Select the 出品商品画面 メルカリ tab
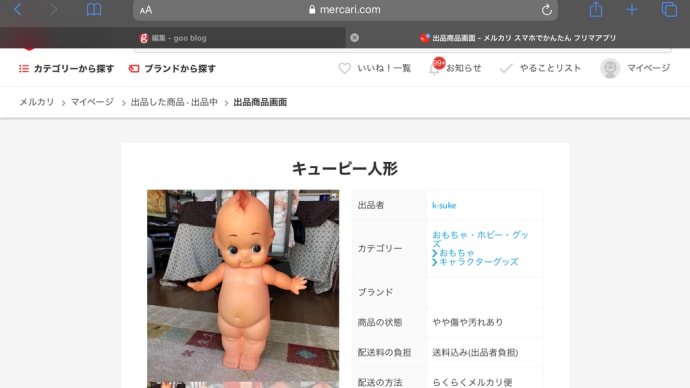The height and width of the screenshot is (388, 690). tap(518, 38)
